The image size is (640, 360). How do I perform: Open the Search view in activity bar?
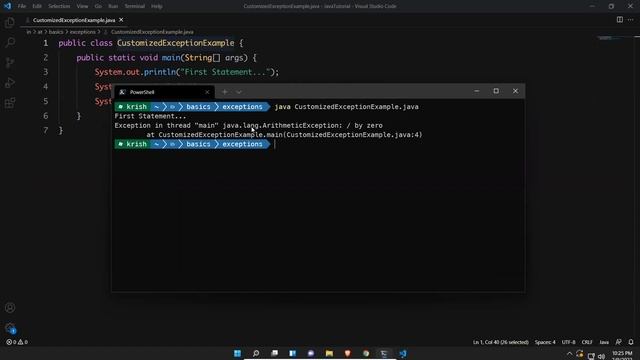[10, 42]
